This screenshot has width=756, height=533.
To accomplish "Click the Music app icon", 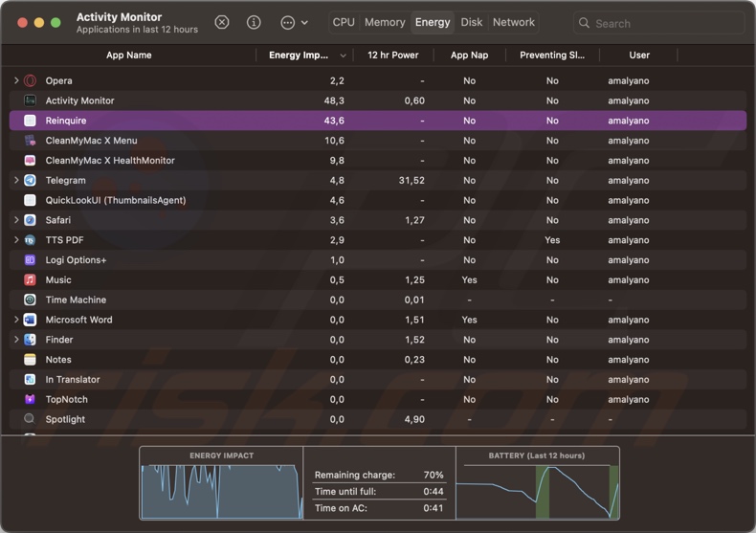I will click(x=30, y=279).
